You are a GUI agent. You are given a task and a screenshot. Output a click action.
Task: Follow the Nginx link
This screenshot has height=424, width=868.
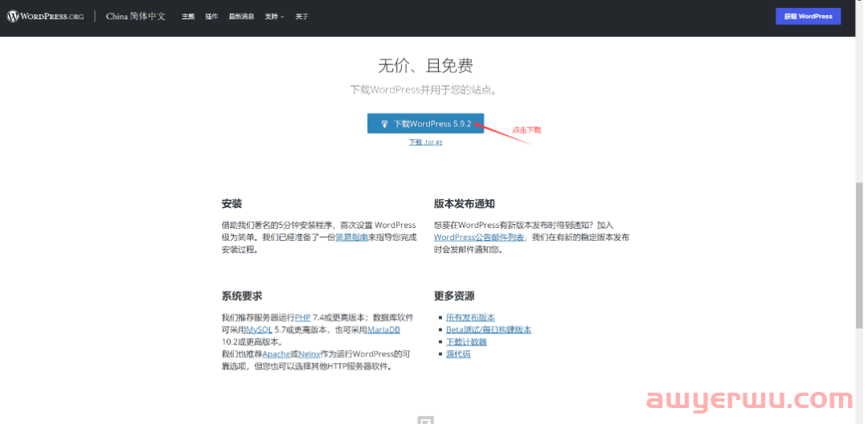click(309, 354)
